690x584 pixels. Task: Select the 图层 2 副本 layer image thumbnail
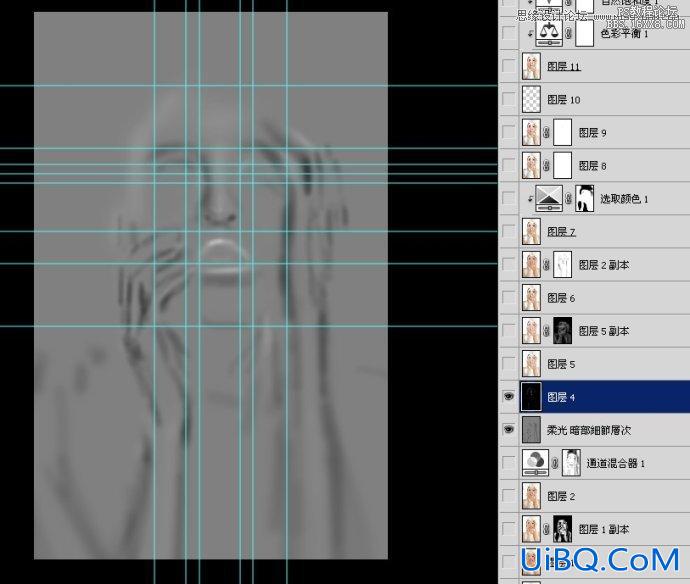point(531,264)
